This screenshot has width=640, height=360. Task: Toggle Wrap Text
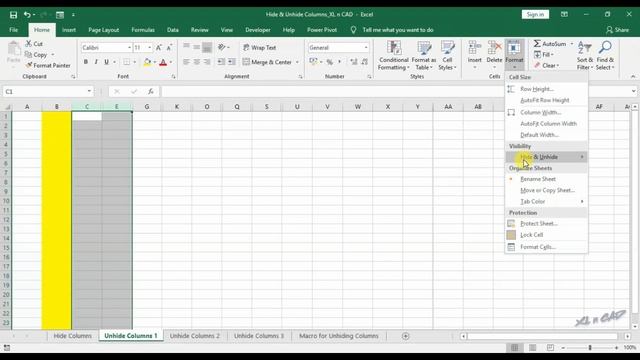[x=260, y=48]
